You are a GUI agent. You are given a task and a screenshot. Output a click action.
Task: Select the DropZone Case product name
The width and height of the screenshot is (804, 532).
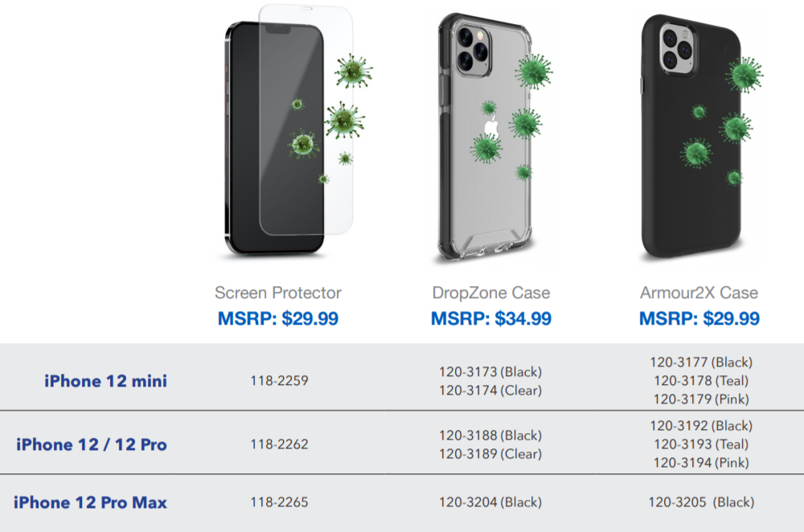491,293
